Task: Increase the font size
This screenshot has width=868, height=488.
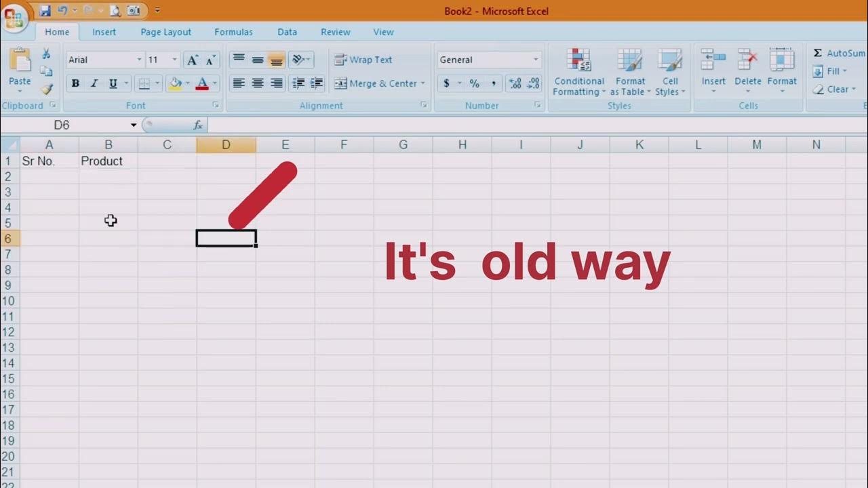Action: click(x=193, y=60)
